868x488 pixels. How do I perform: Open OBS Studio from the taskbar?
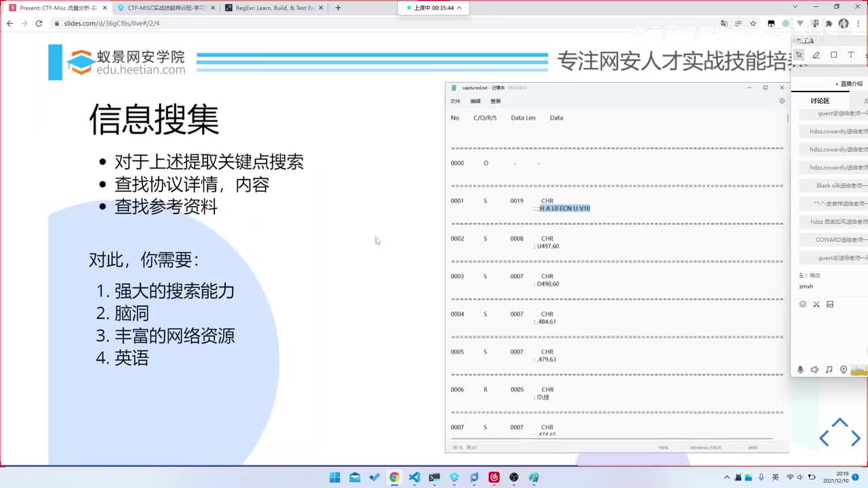point(514,477)
